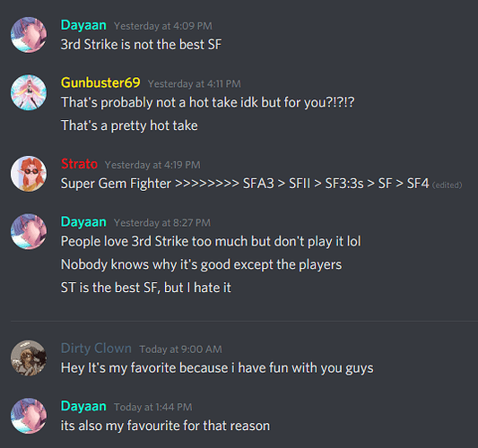Select the greyed-out Dirty Clown username
The image size is (478, 448).
96,349
